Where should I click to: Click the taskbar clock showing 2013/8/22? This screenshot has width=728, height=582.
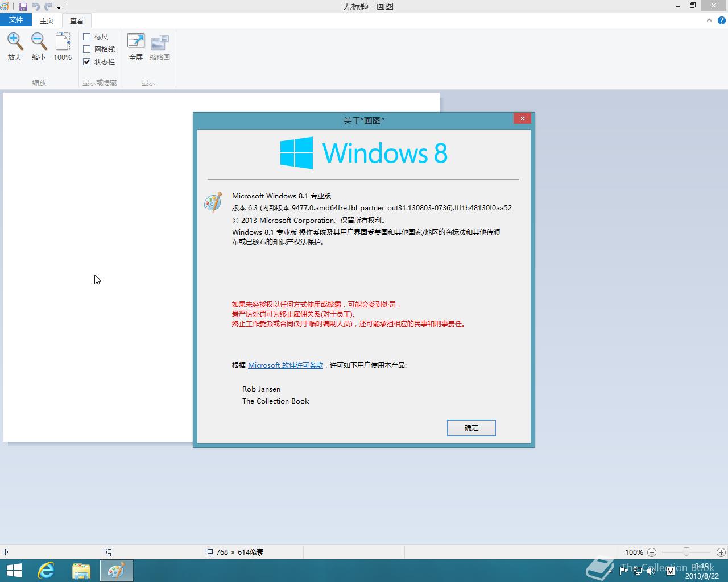702,571
